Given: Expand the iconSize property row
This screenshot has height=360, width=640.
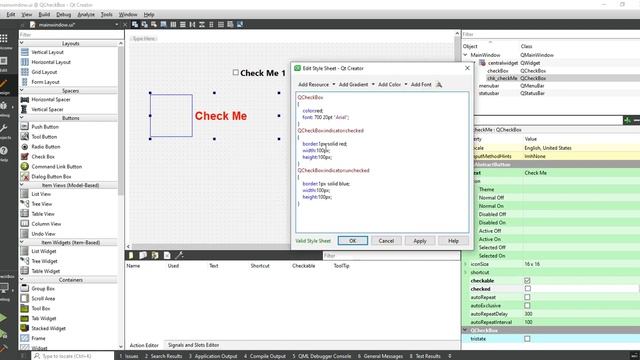Looking at the screenshot, I should point(465,264).
